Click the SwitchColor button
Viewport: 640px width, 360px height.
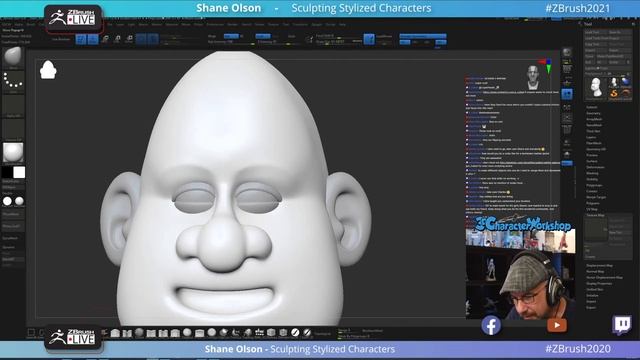[13, 182]
